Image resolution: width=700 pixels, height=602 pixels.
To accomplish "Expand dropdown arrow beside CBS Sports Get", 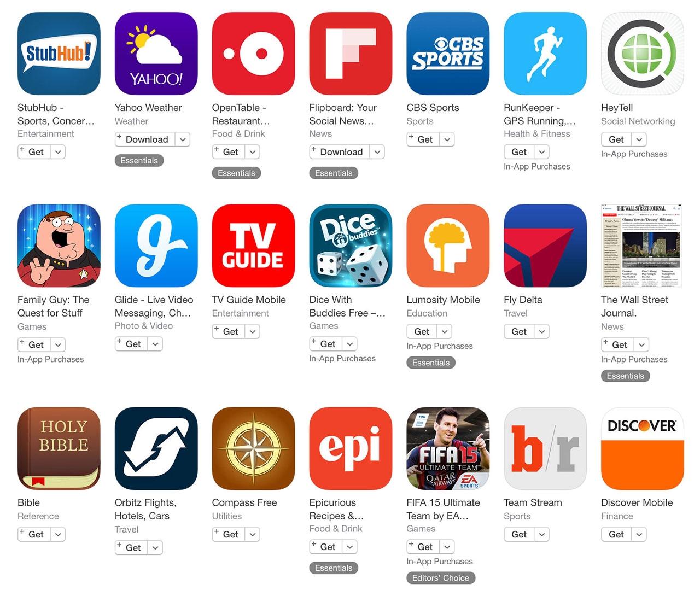I will point(447,139).
